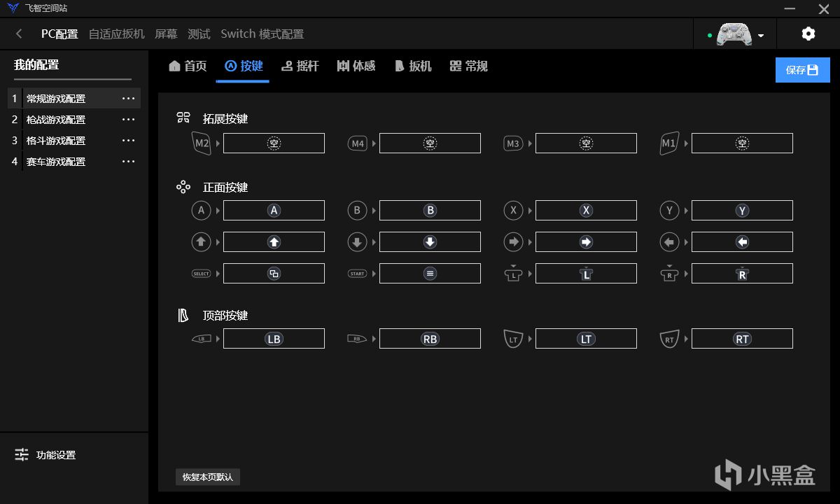Open 屏幕 in top navigation
This screenshot has height=504, width=840.
[166, 34]
